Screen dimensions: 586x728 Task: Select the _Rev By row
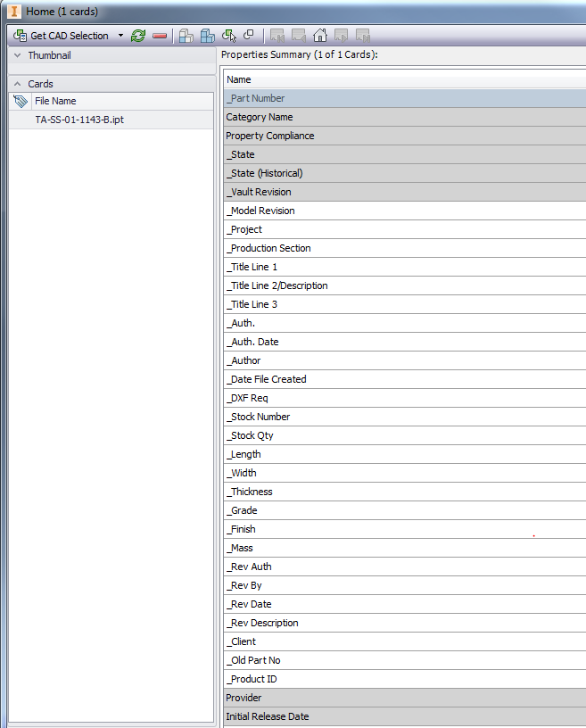[x=404, y=585]
